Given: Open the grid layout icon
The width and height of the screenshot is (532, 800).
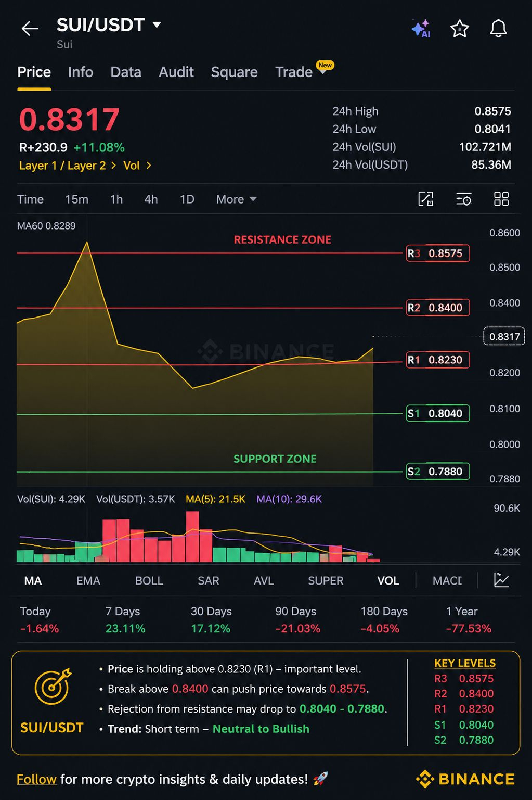Looking at the screenshot, I should click(501, 199).
